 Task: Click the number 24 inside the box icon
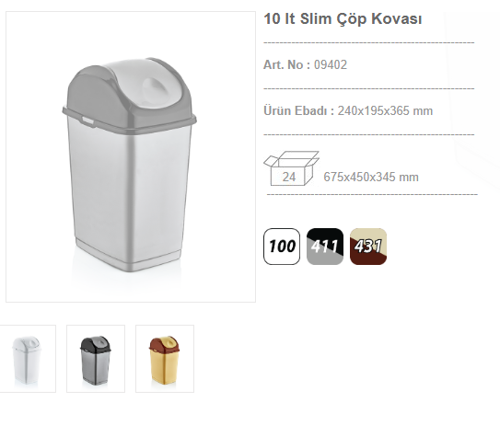(x=289, y=177)
